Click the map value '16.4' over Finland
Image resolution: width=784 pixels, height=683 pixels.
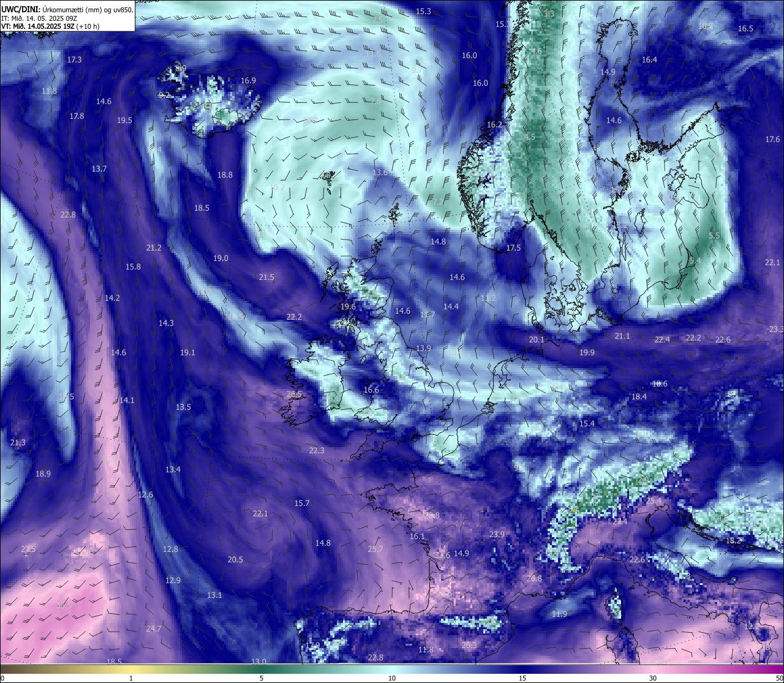649,59
